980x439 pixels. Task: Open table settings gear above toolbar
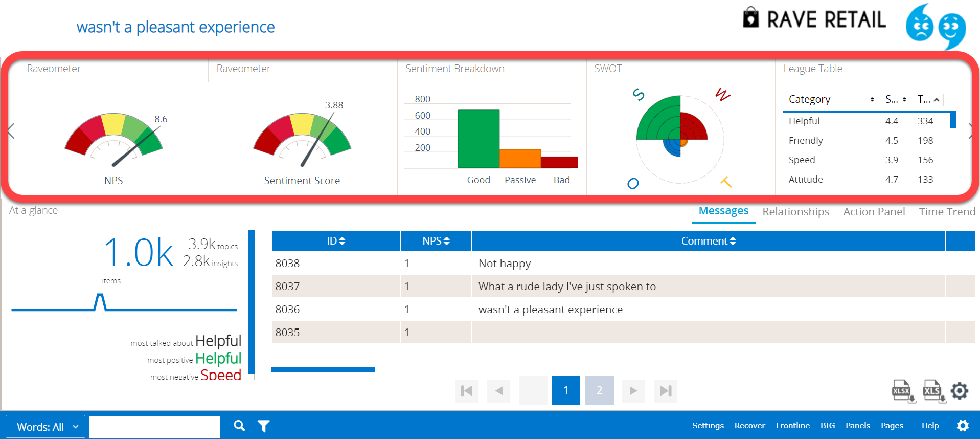click(960, 391)
